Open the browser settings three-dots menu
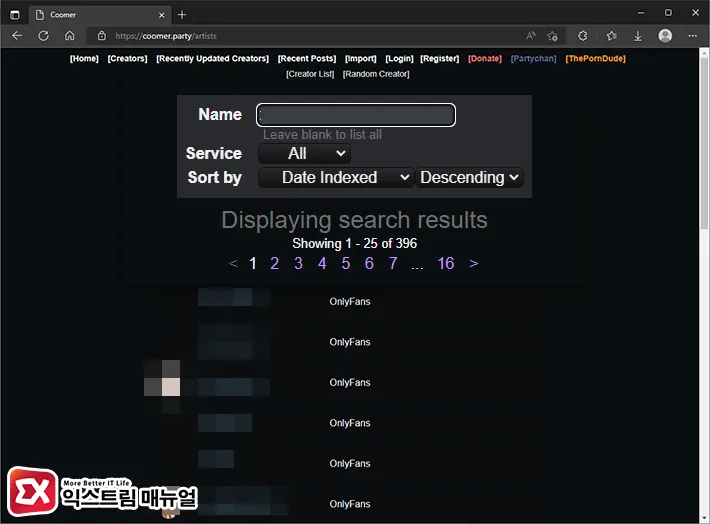Image resolution: width=710 pixels, height=524 pixels. 691,35
